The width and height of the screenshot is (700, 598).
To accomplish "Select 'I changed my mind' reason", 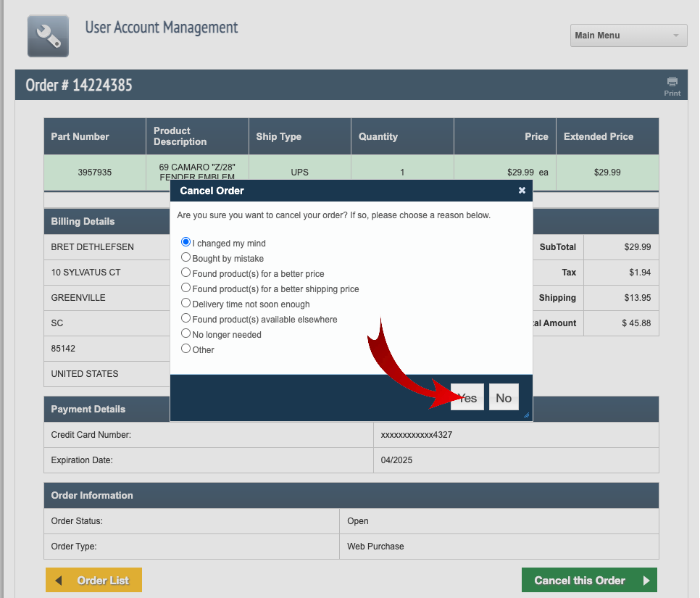I will [x=186, y=242].
